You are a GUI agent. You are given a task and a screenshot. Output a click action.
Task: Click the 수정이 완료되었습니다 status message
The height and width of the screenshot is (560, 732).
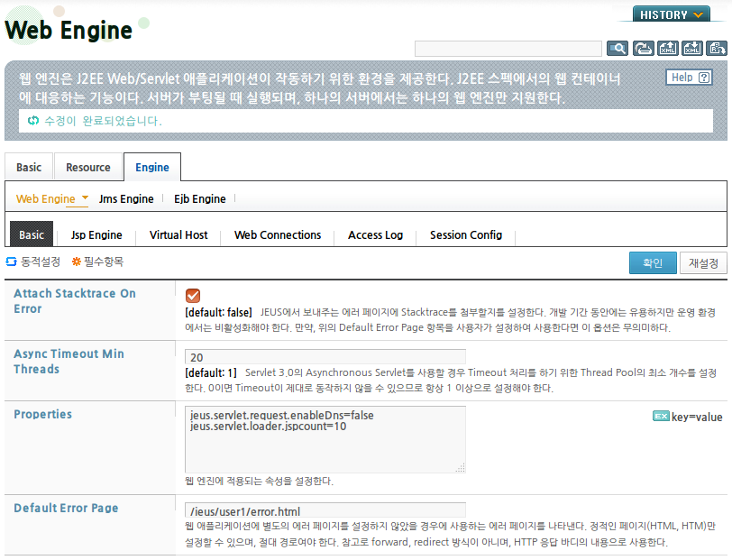(103, 121)
